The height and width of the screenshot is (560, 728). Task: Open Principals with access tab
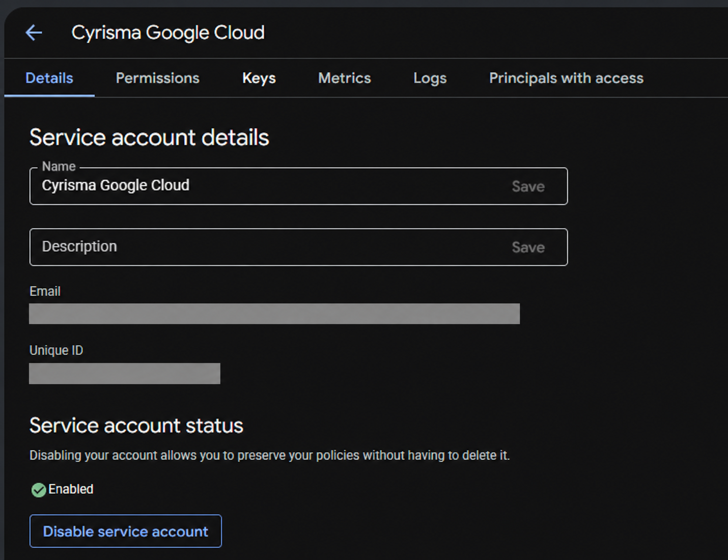[566, 78]
